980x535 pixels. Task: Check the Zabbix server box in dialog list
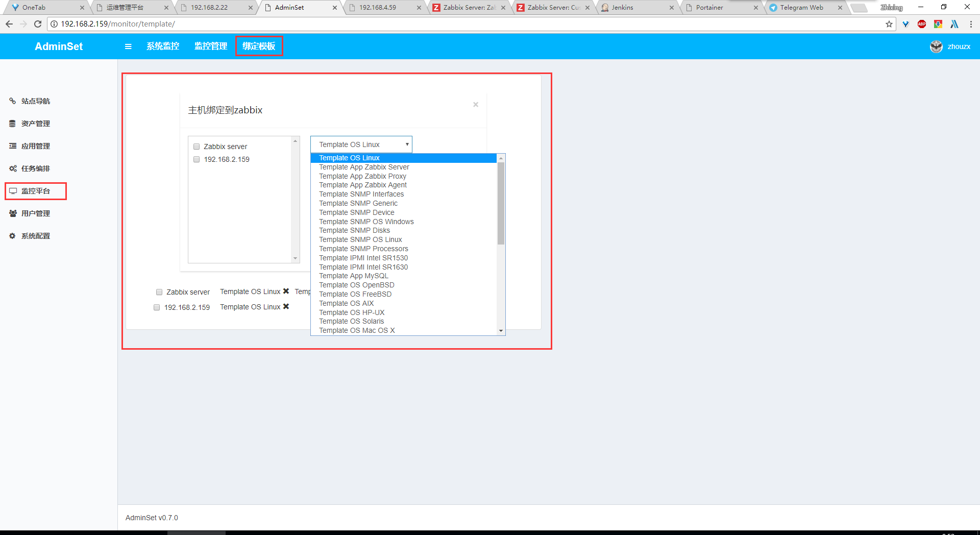pos(197,147)
